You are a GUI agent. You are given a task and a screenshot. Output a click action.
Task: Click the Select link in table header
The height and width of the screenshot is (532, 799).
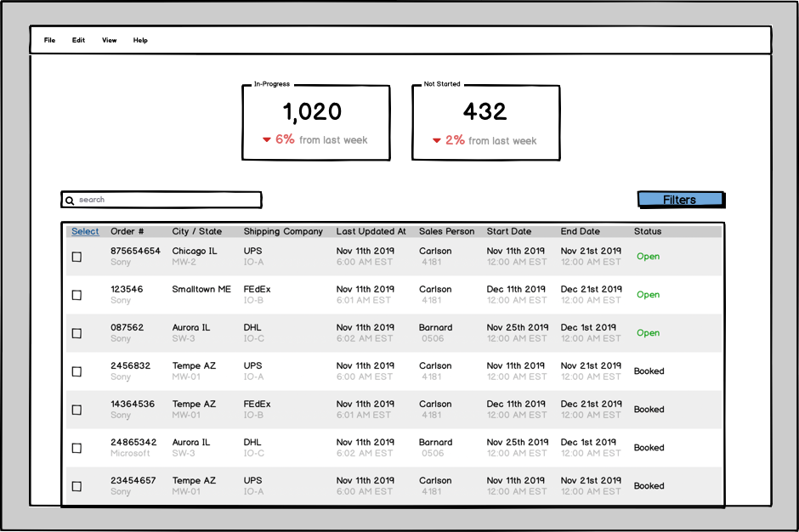[85, 231]
